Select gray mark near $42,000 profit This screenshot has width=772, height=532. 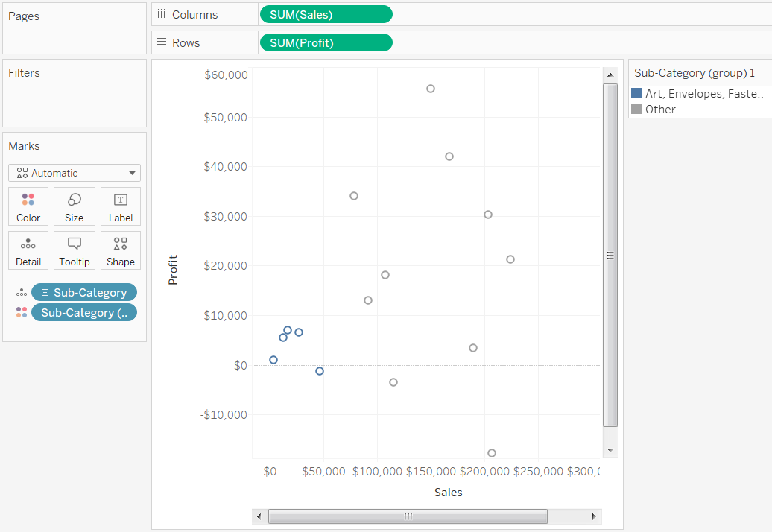449,156
